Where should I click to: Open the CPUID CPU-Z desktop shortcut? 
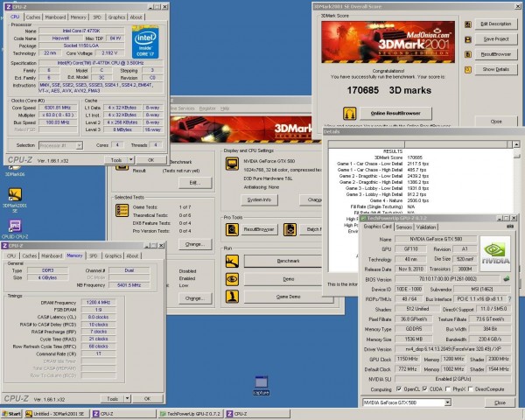pos(15,228)
